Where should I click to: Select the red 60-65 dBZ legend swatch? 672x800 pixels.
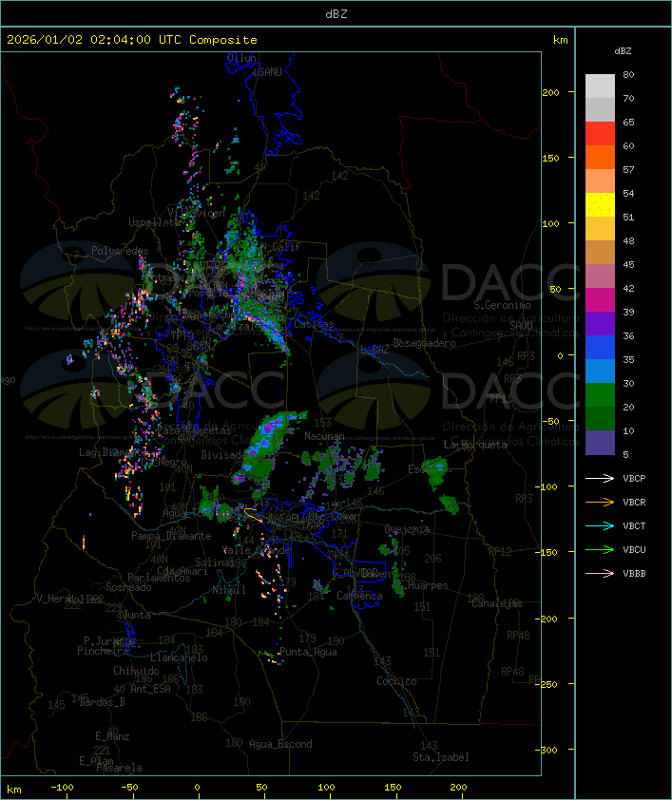[x=600, y=134]
